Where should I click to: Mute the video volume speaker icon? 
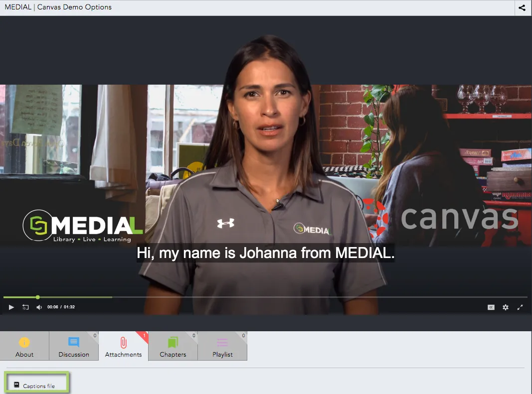[39, 307]
